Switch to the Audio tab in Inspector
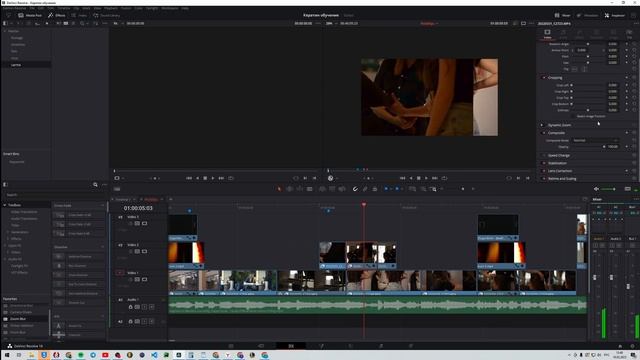This screenshot has width=640, height=360. pyautogui.click(x=563, y=34)
